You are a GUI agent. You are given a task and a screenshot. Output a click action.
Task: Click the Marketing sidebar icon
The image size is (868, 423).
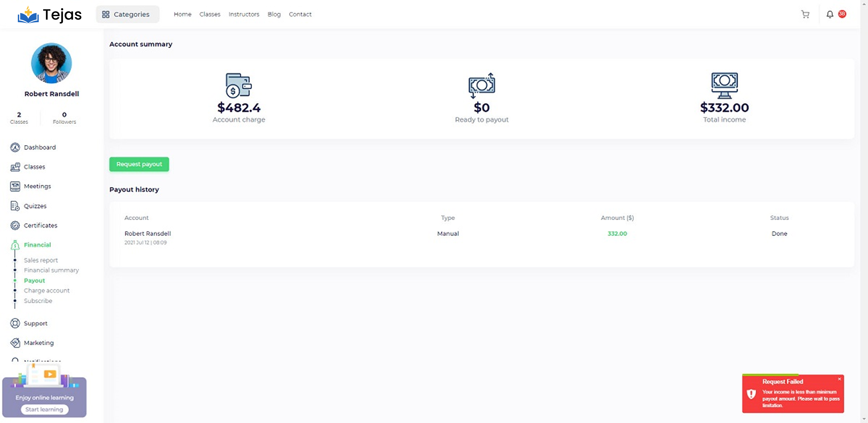pyautogui.click(x=15, y=342)
